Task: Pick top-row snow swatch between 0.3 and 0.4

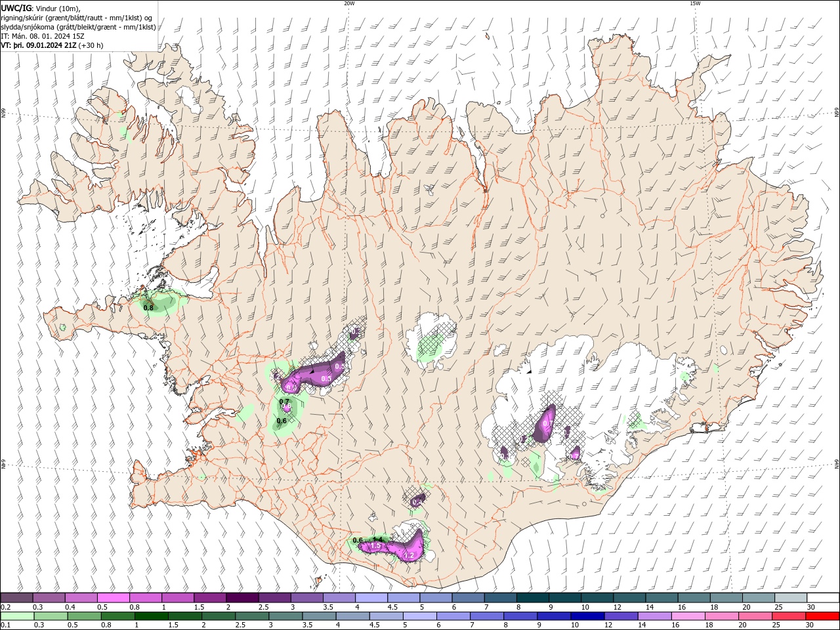Action: (x=49, y=598)
